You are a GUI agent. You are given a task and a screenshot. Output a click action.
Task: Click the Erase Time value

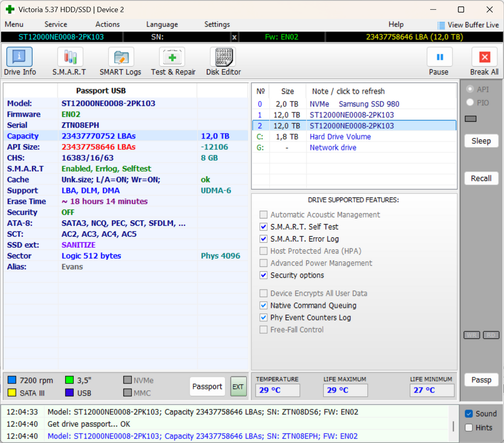click(x=104, y=202)
